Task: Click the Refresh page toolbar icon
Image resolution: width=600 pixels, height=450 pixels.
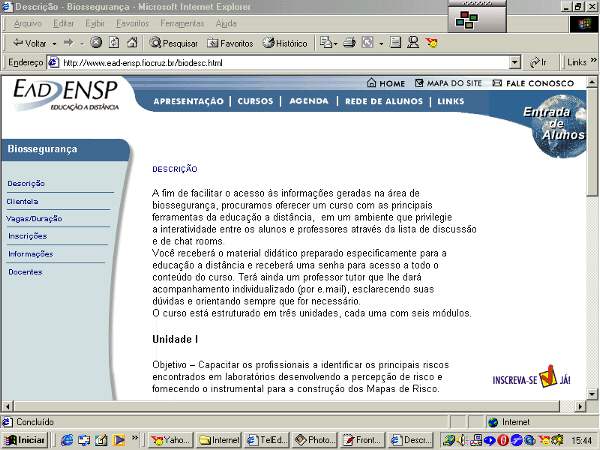Action: pos(114,43)
